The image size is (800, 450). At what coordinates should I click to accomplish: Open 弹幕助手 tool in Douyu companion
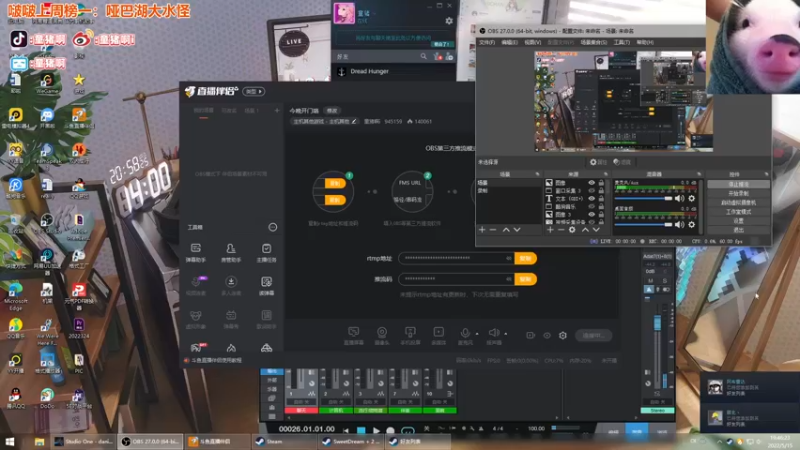point(196,253)
